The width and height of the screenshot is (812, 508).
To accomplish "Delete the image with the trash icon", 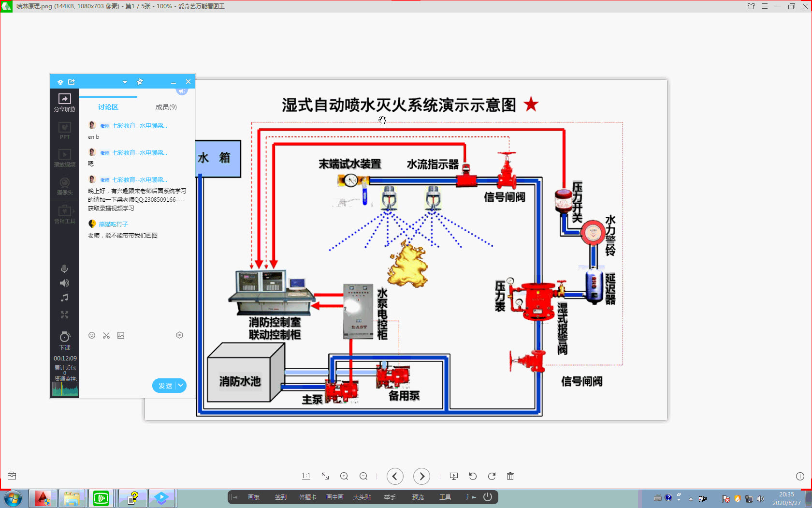I will [510, 476].
